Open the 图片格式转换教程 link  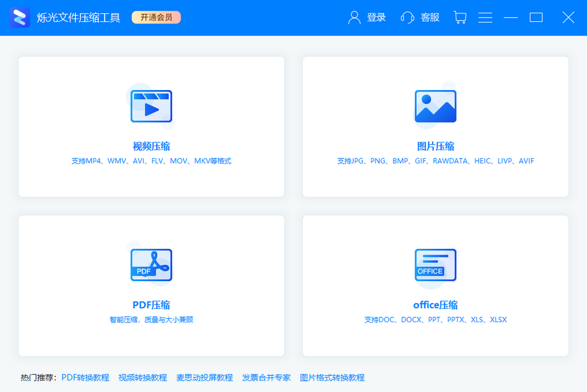coord(332,377)
